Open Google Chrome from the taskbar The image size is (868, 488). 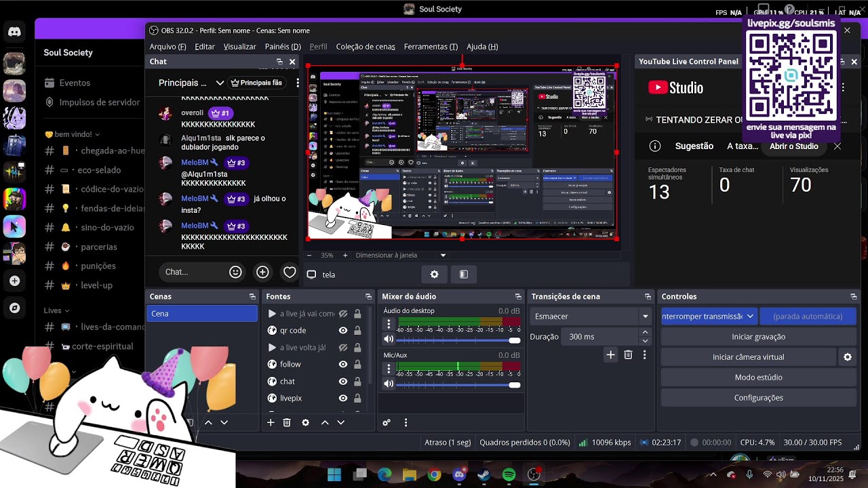(x=435, y=475)
